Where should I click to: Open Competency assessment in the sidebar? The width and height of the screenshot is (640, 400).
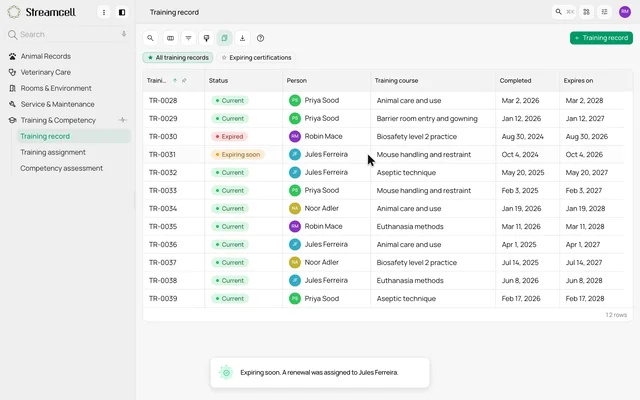[x=61, y=168]
